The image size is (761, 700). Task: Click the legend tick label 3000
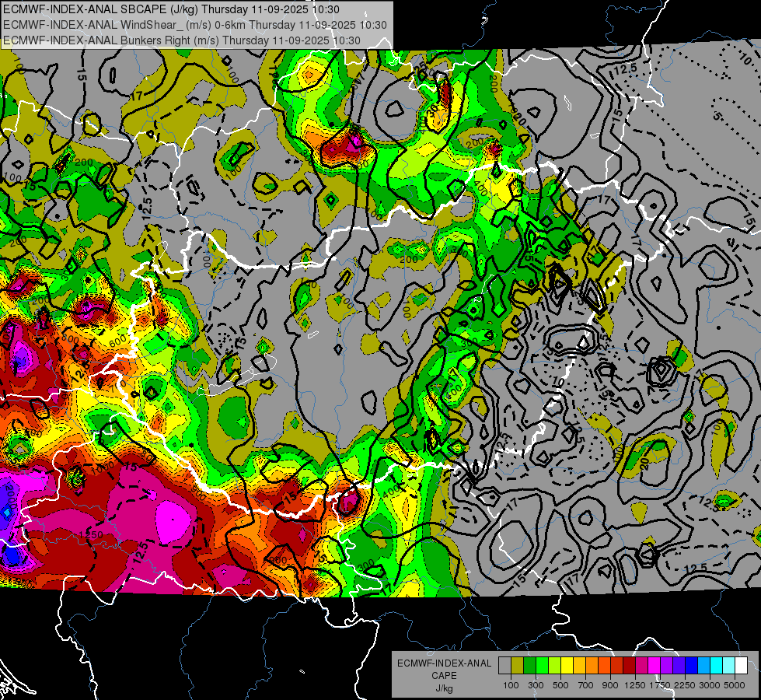coord(710,685)
